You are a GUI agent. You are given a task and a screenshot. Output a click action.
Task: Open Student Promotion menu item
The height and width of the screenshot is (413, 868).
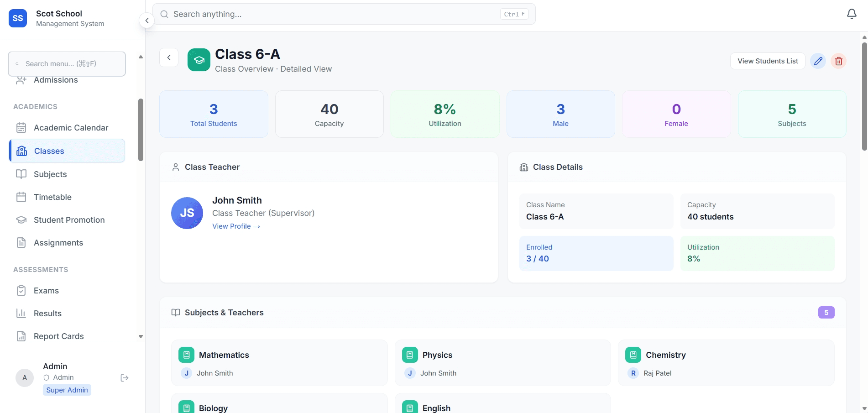(67, 220)
